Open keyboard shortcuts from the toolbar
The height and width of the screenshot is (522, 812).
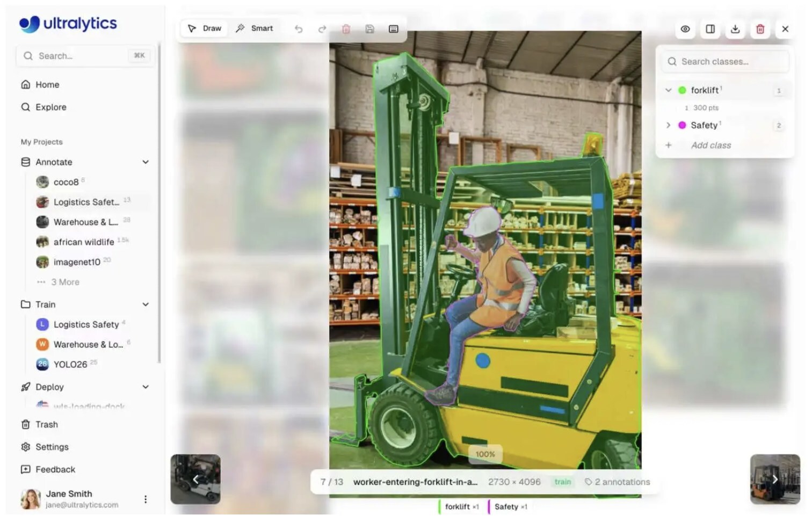(x=393, y=29)
